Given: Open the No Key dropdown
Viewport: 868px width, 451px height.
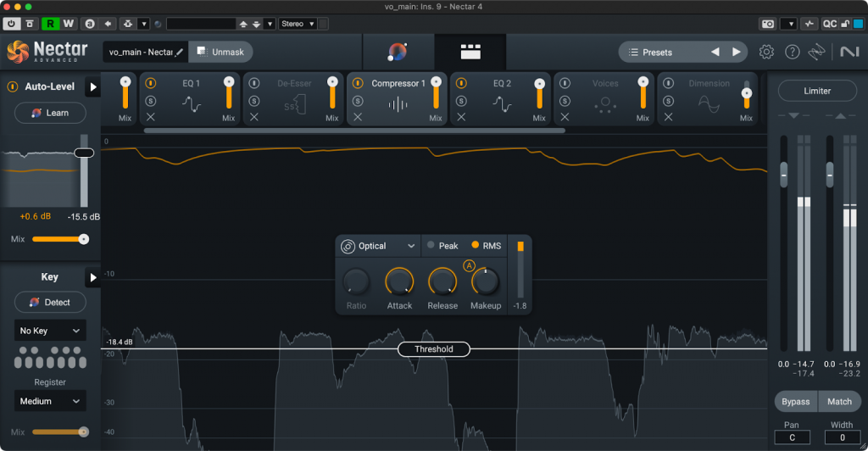Looking at the screenshot, I should (x=50, y=331).
